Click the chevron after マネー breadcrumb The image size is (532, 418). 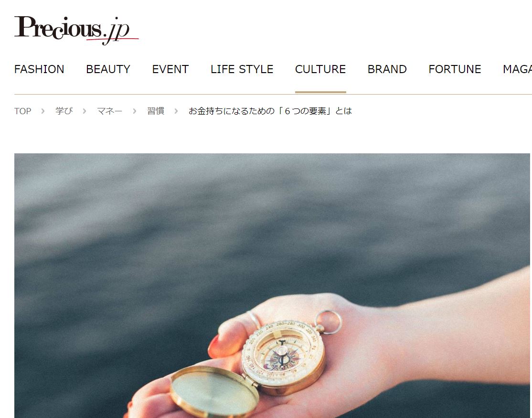click(135, 111)
